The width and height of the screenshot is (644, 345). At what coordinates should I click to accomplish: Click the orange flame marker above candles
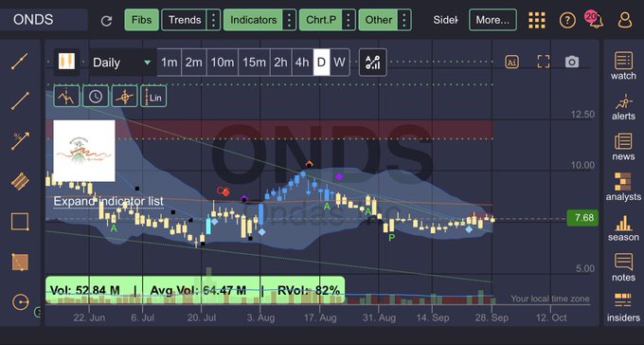coord(310,164)
